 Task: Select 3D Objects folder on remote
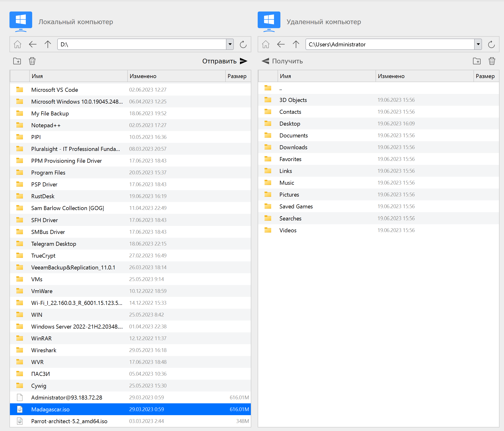coord(379,100)
